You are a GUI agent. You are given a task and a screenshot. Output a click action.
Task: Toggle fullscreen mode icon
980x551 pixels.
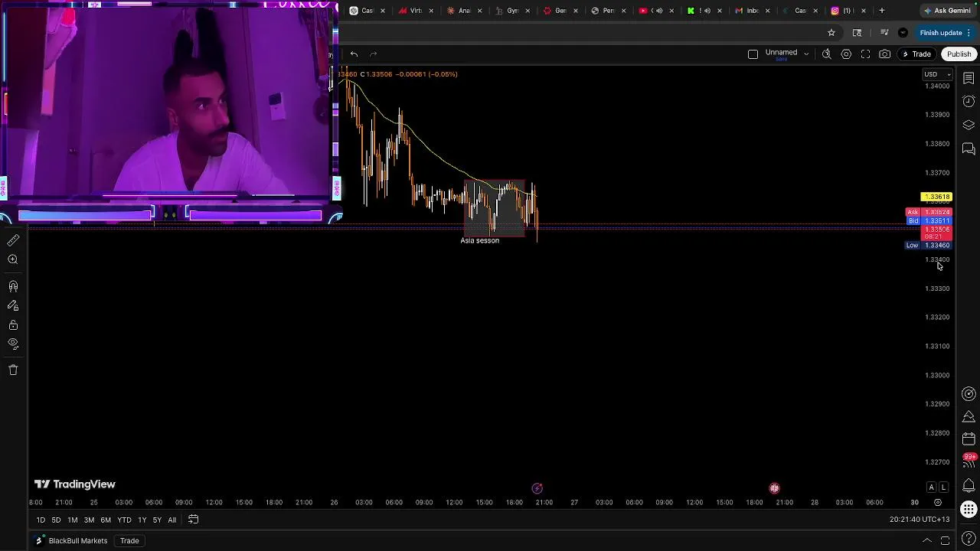pos(865,54)
